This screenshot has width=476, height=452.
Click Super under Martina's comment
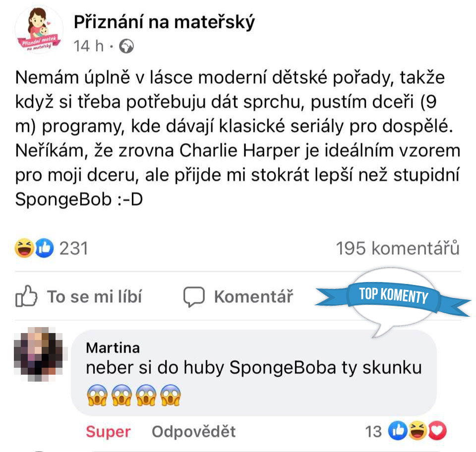click(108, 432)
